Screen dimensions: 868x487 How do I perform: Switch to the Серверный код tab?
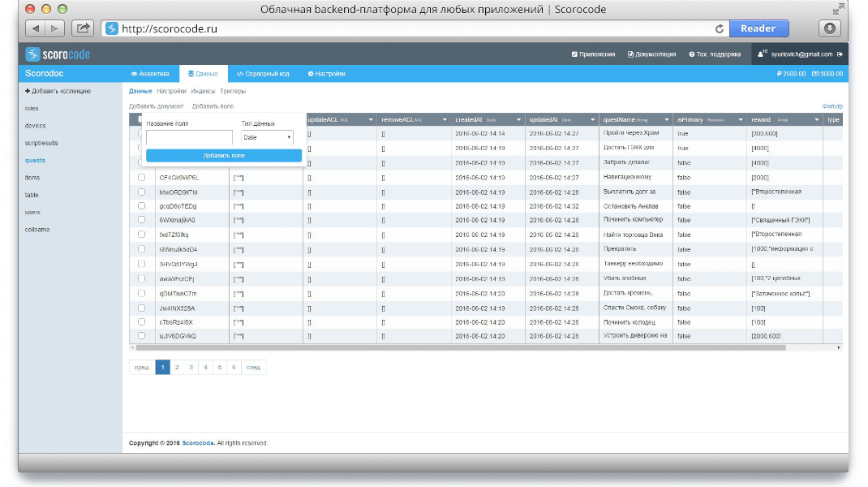coord(263,74)
